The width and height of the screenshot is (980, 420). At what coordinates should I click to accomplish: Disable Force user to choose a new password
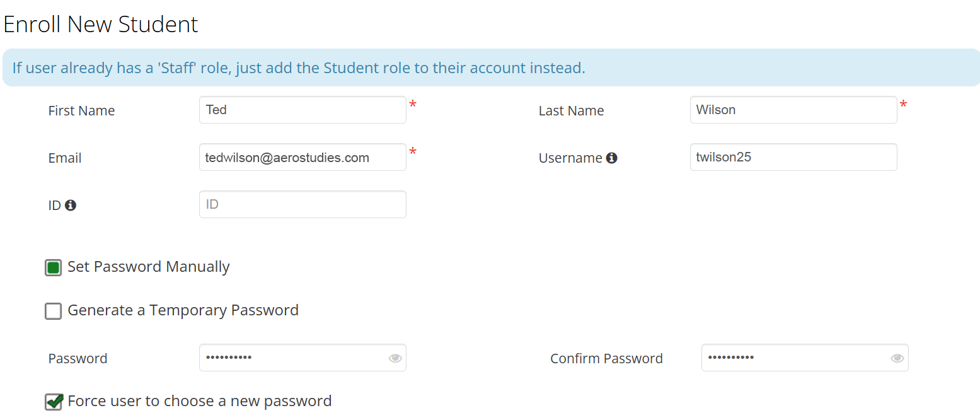(x=54, y=402)
